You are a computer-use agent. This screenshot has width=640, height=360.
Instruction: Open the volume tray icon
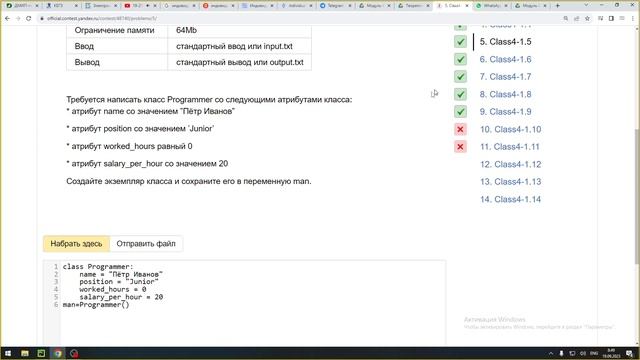coord(582,353)
